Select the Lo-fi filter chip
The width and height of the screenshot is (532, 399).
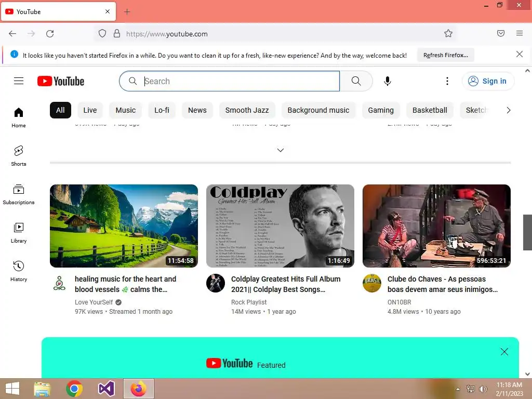162,110
